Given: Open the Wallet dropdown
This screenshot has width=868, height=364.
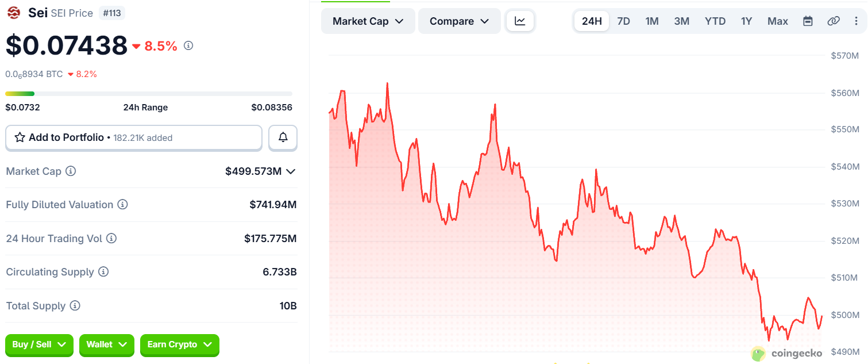Looking at the screenshot, I should (x=107, y=344).
